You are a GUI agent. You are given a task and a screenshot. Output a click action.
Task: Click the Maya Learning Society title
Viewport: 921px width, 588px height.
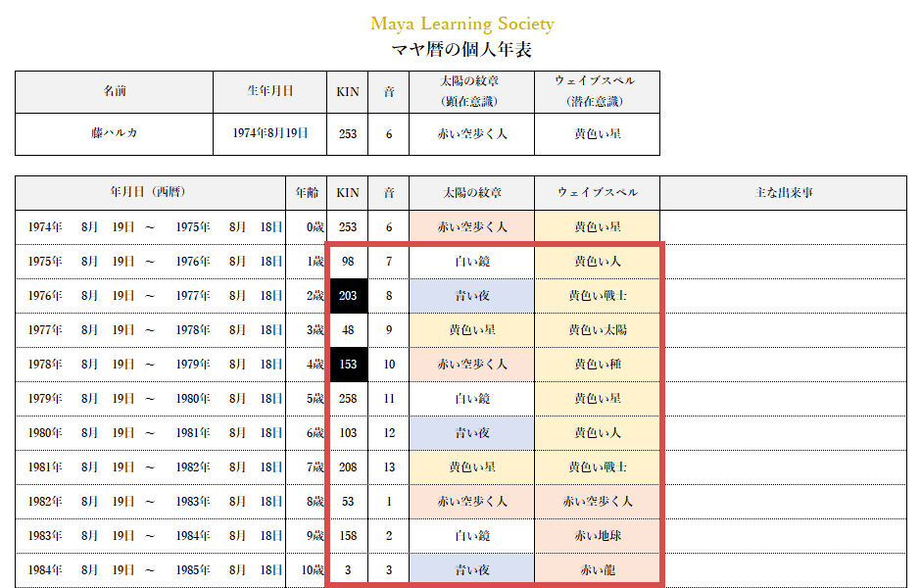coord(461,24)
